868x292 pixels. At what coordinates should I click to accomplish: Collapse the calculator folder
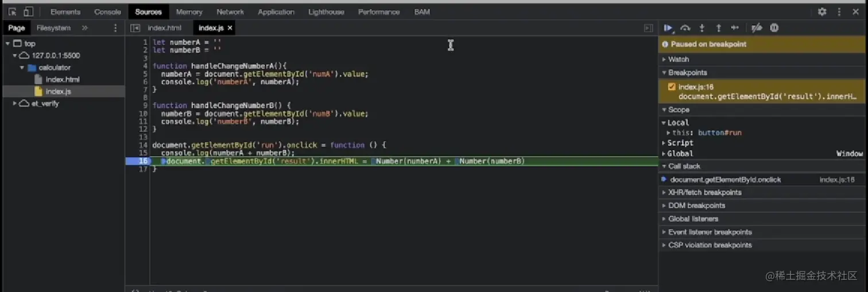click(x=22, y=68)
